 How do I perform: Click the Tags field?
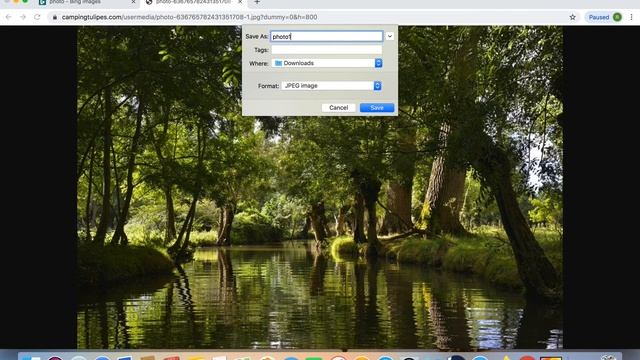pyautogui.click(x=327, y=50)
